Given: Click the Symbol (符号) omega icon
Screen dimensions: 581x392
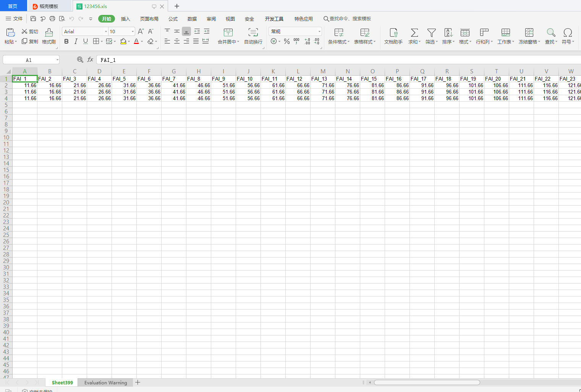Looking at the screenshot, I should click(568, 32).
